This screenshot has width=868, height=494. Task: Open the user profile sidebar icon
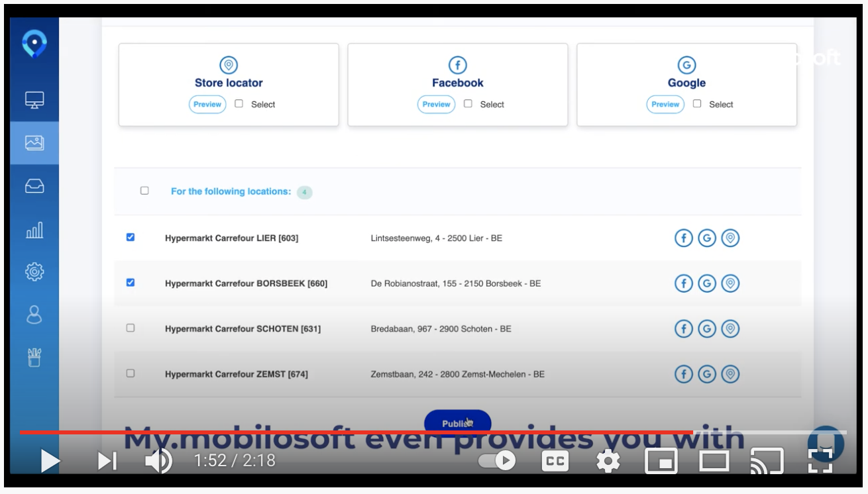click(34, 314)
